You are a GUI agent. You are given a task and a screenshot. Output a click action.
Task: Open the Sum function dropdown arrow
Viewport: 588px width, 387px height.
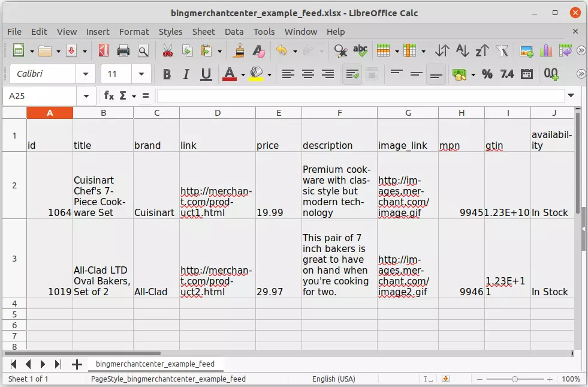134,97
